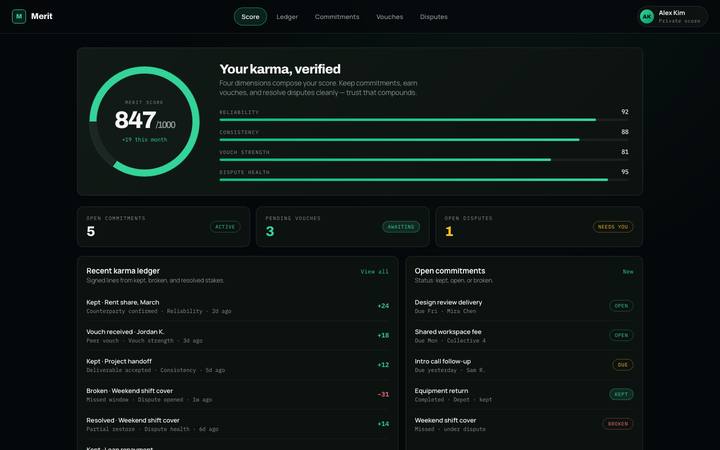Click the AWAITING badge on Pending Vouches
The height and width of the screenshot is (450, 720).
(x=401, y=227)
